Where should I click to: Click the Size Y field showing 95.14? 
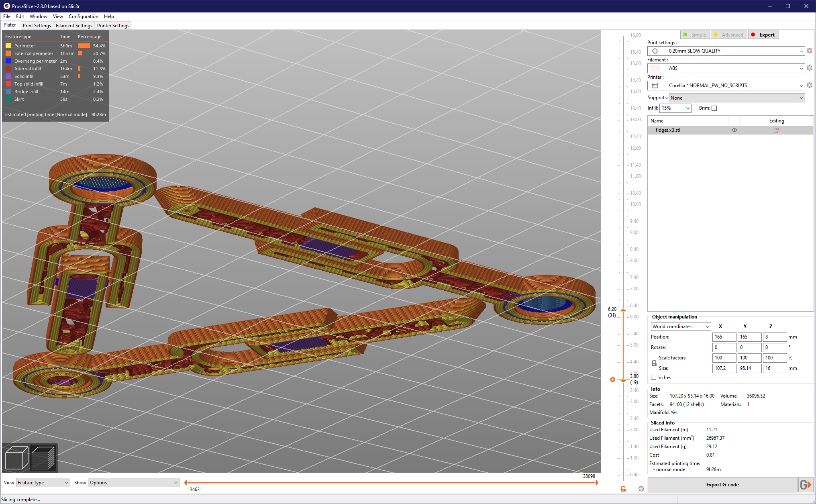750,368
